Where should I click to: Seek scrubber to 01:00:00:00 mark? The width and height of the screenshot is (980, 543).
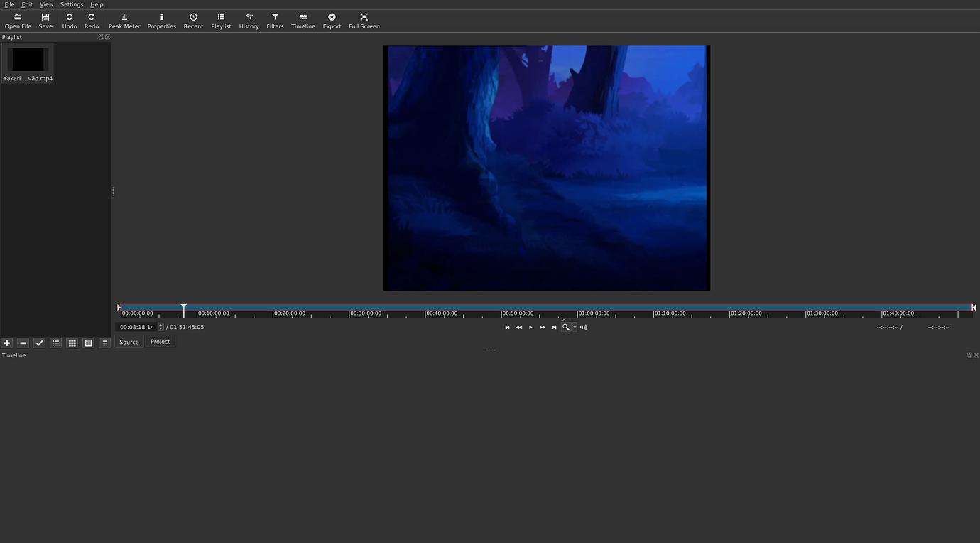tap(578, 313)
